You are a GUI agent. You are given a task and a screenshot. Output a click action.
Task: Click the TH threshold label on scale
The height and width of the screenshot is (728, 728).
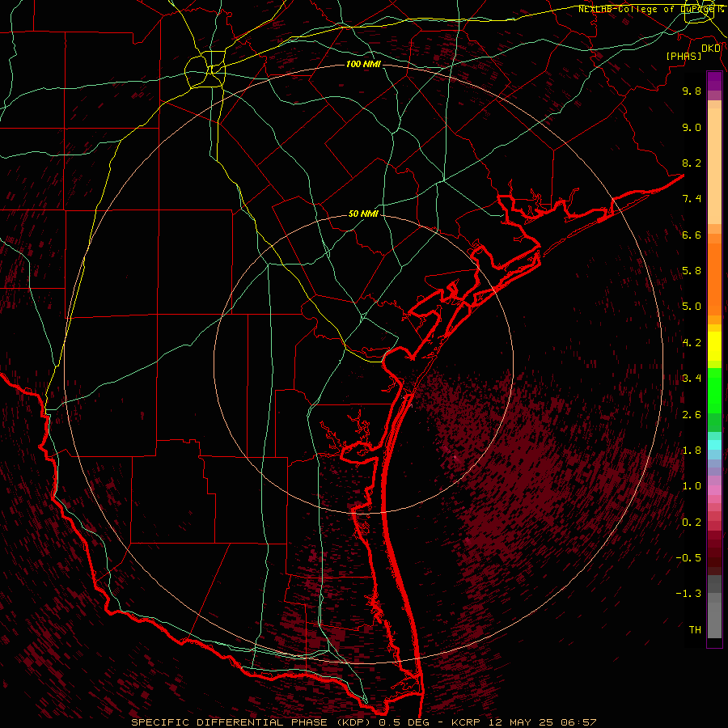tap(695, 630)
